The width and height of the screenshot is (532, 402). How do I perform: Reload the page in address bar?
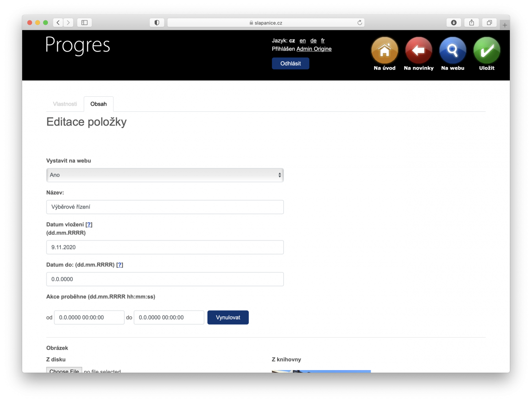click(360, 23)
